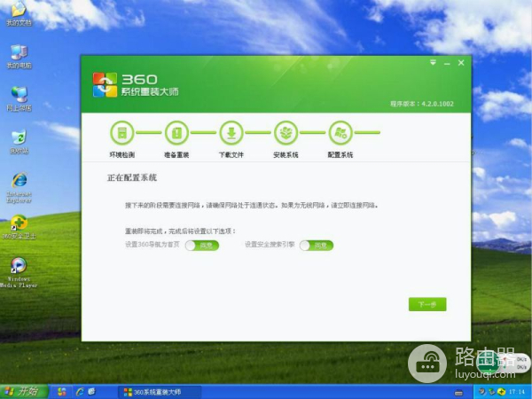Click the 配置系统 step label

pyautogui.click(x=340, y=155)
